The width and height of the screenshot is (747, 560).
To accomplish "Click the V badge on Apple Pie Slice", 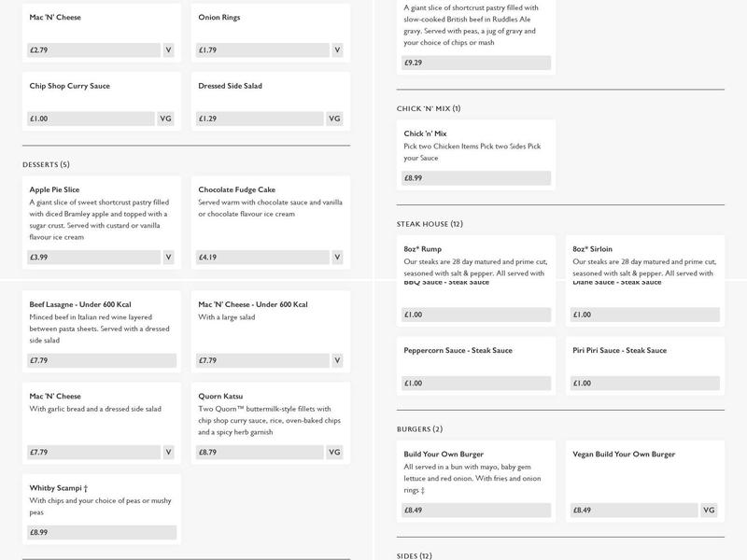I will pyautogui.click(x=168, y=257).
